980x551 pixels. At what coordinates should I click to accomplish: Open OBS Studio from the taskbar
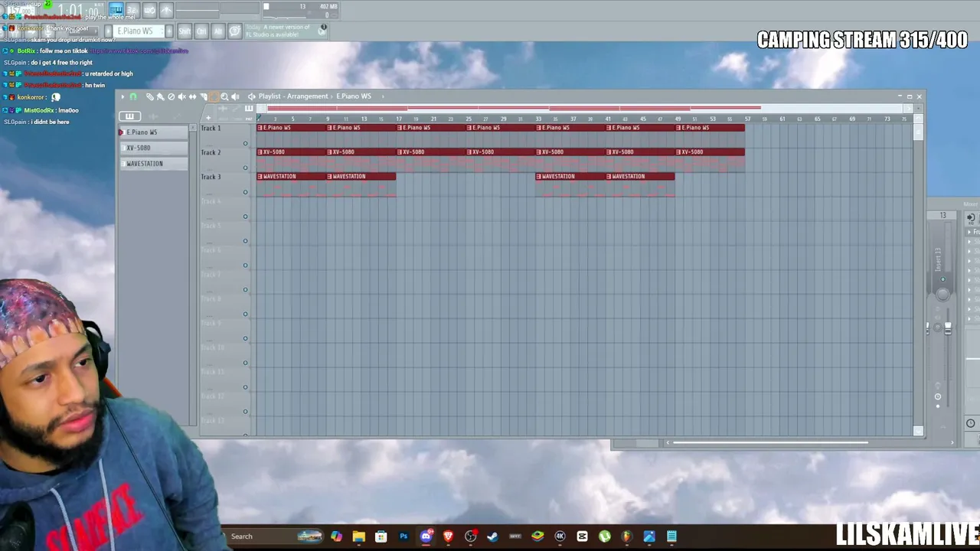point(471,536)
